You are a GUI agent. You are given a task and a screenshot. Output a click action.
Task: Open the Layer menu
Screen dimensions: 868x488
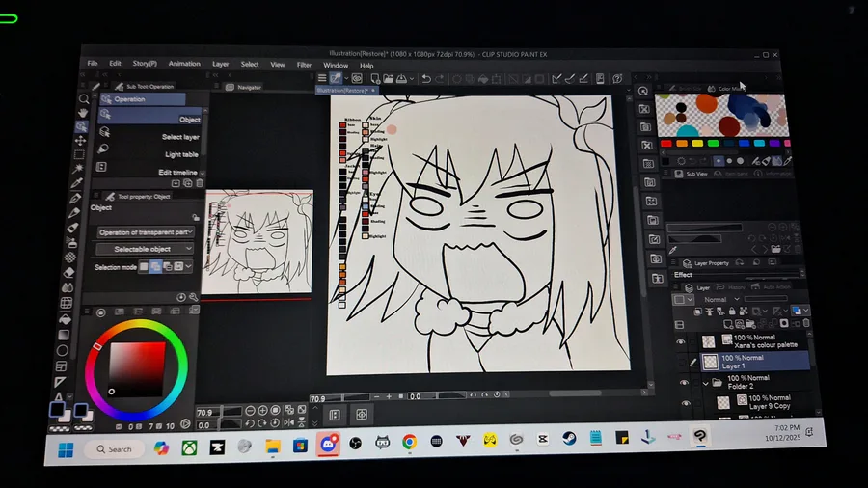coord(220,65)
